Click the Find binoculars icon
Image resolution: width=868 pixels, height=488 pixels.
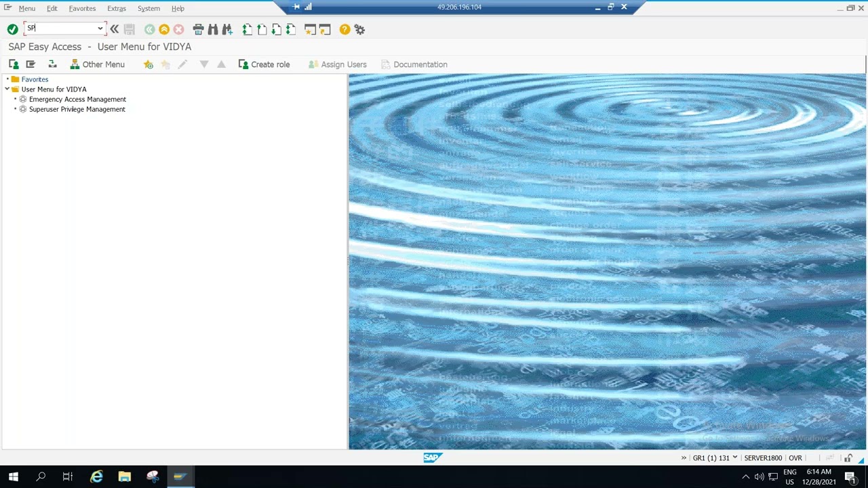click(213, 29)
